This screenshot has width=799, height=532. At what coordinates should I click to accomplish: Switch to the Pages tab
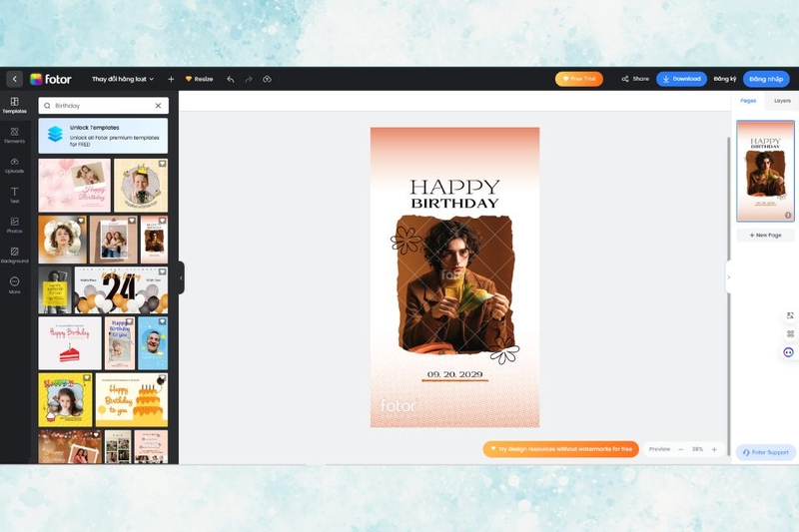pos(748,101)
